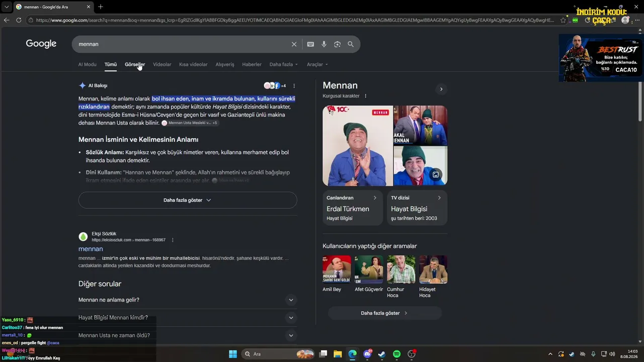Open AI Bakış more options menu
Image resolution: width=644 pixels, height=362 pixels.
tap(294, 86)
